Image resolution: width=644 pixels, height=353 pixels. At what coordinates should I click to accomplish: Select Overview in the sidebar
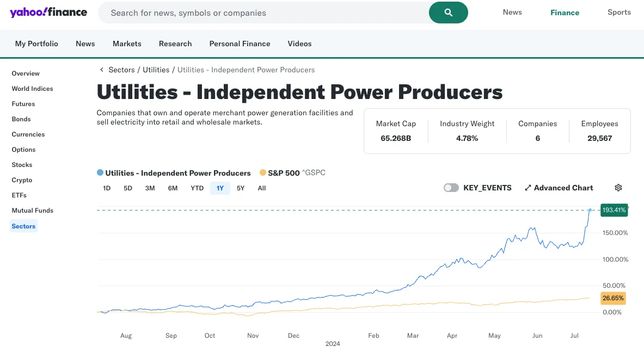click(26, 73)
